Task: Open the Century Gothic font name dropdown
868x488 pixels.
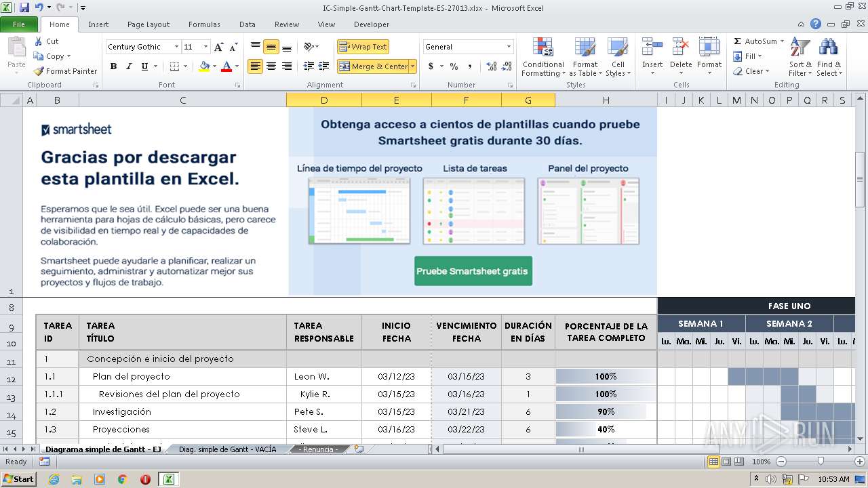Action: [x=176, y=47]
